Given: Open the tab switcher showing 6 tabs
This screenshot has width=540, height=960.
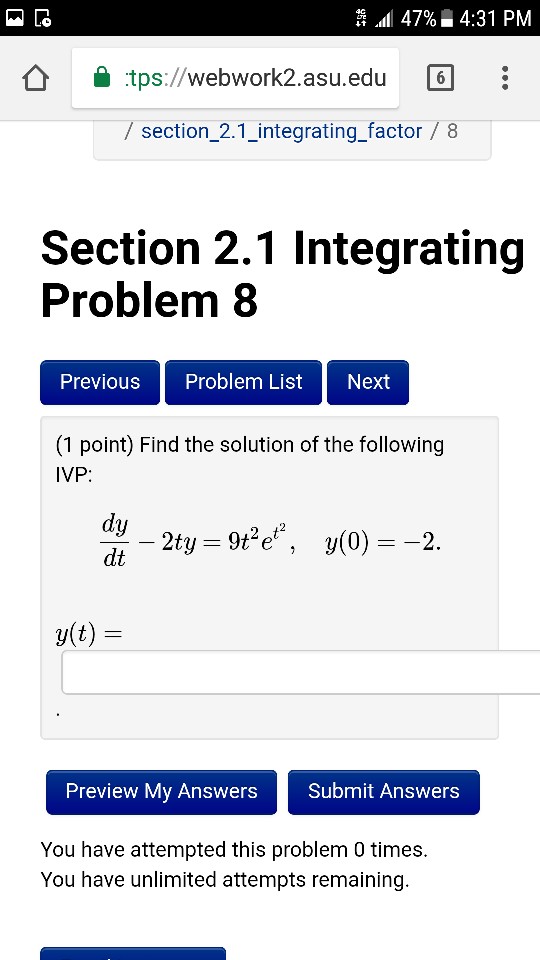Looking at the screenshot, I should (x=440, y=78).
